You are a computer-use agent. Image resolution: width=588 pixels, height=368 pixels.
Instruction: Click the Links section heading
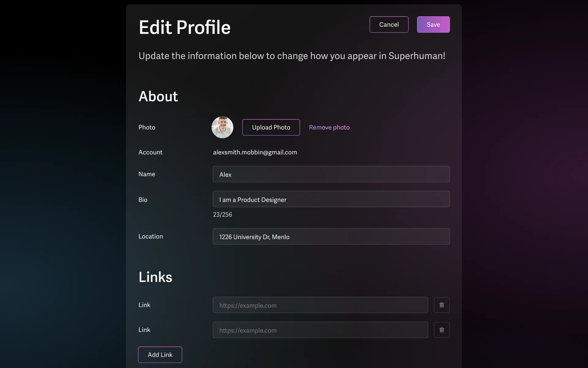(155, 277)
